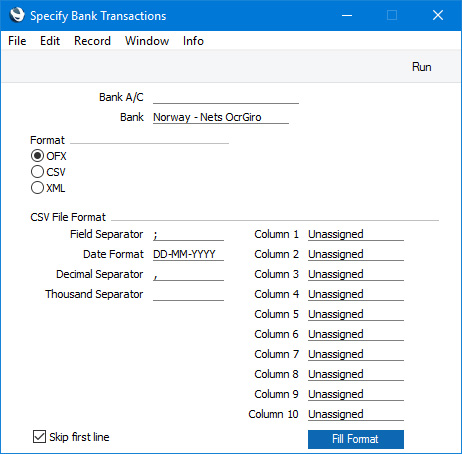Open the Column 1 assignment field
The image size is (462, 454).
coord(356,234)
